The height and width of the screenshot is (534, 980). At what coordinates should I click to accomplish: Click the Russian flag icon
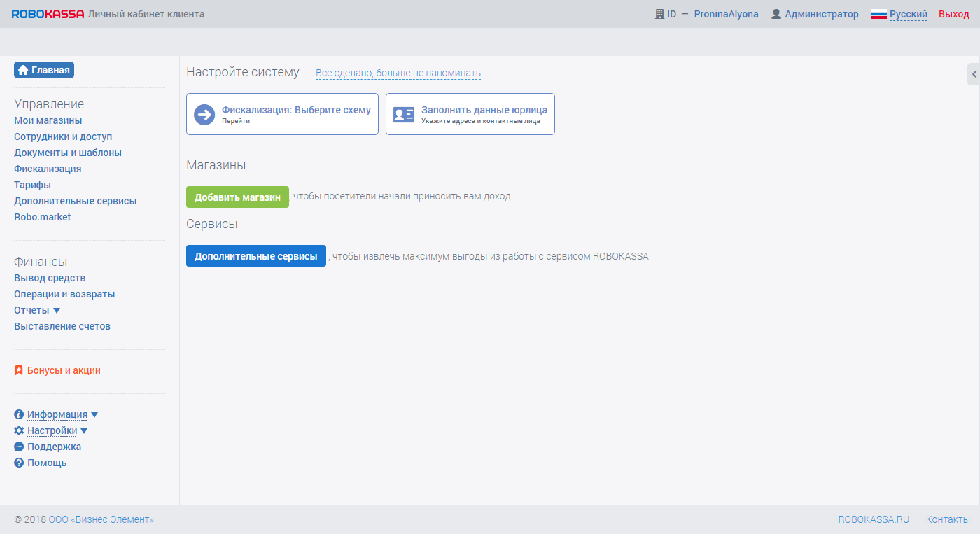tap(879, 14)
